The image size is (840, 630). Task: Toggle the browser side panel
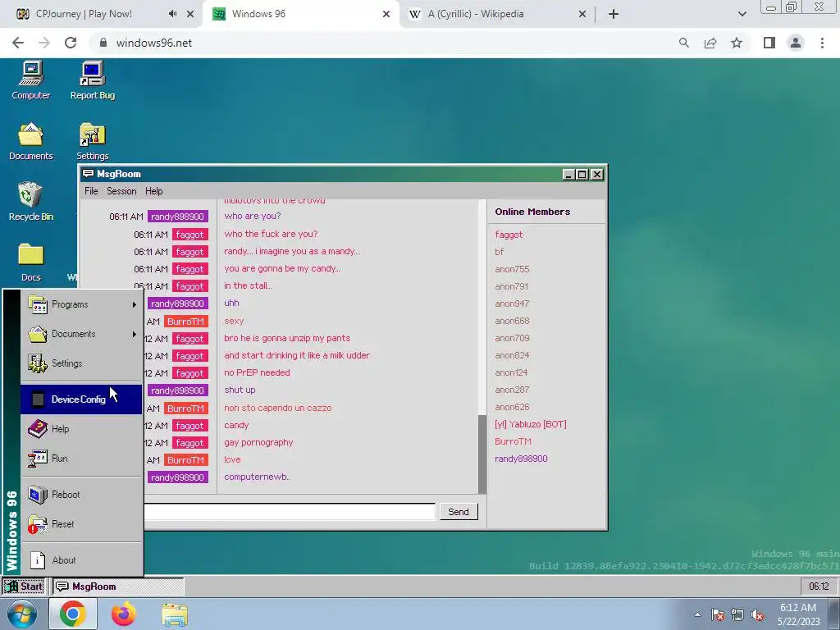click(769, 43)
